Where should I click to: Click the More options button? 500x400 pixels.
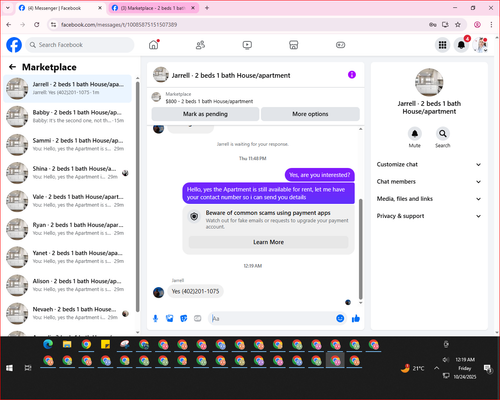click(310, 114)
